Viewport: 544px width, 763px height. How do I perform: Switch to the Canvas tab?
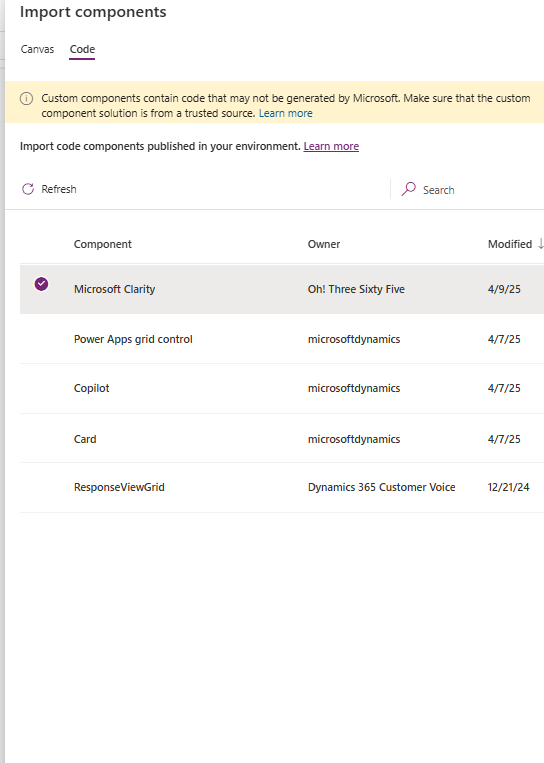37,49
